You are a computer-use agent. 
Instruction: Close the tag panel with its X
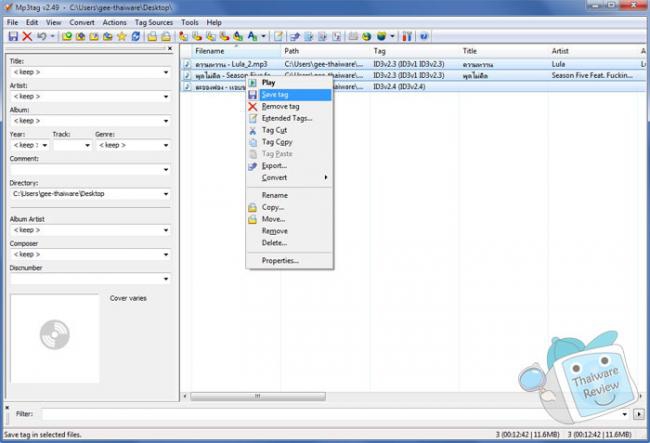[x=170, y=48]
